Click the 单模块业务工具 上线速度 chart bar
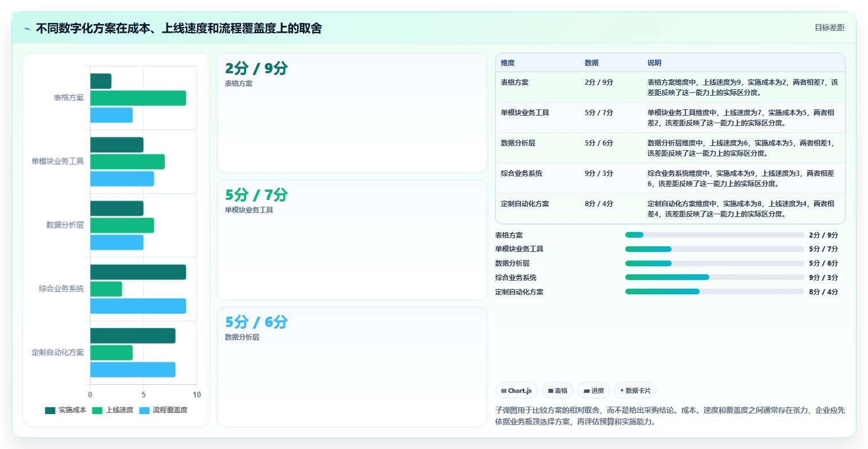The width and height of the screenshot is (868, 449). coord(128,162)
